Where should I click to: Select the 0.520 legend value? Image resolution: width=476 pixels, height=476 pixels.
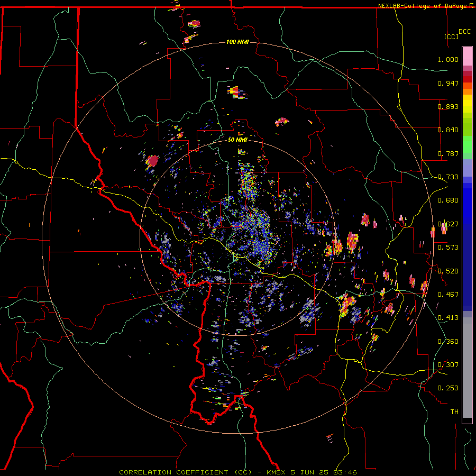[448, 271]
